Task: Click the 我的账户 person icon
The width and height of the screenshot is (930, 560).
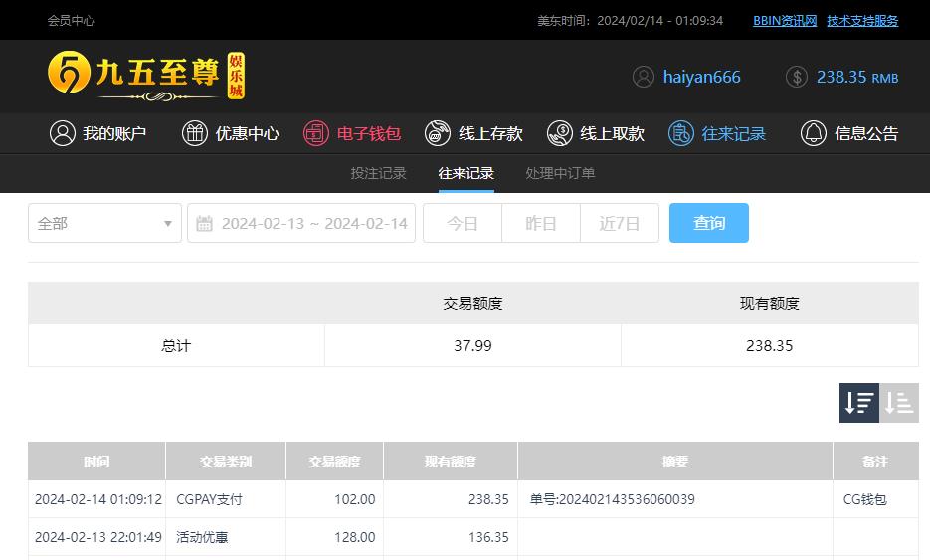Action: [x=63, y=133]
